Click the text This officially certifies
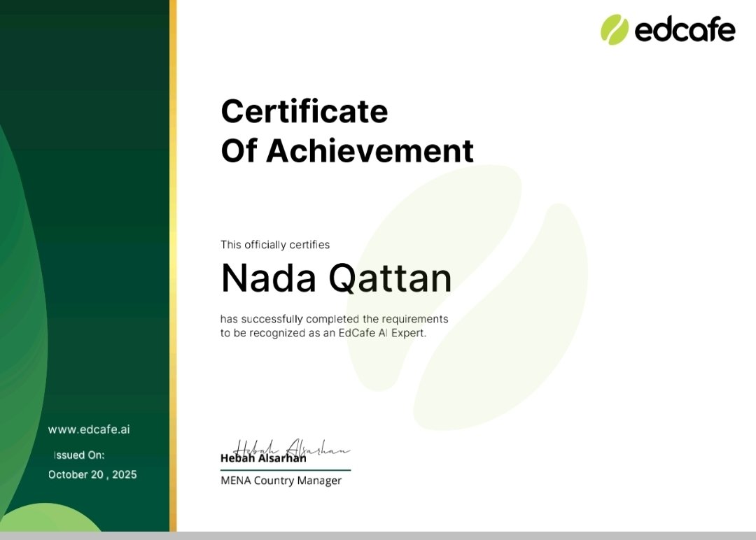 coord(275,245)
